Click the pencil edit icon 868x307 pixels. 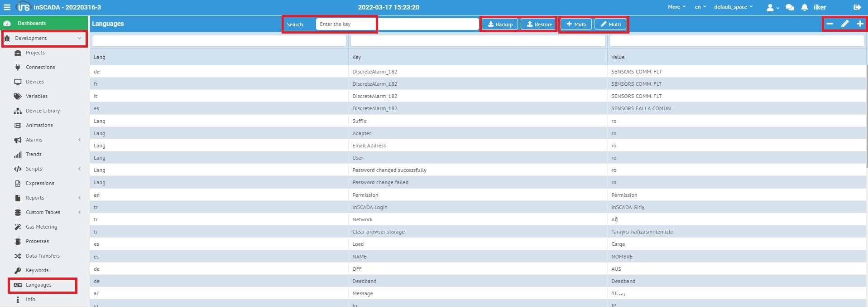pos(844,24)
